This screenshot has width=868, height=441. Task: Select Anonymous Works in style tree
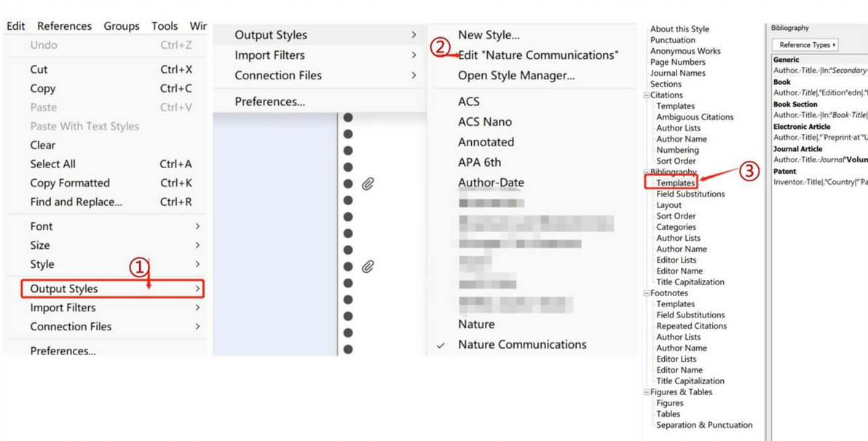[x=685, y=51]
